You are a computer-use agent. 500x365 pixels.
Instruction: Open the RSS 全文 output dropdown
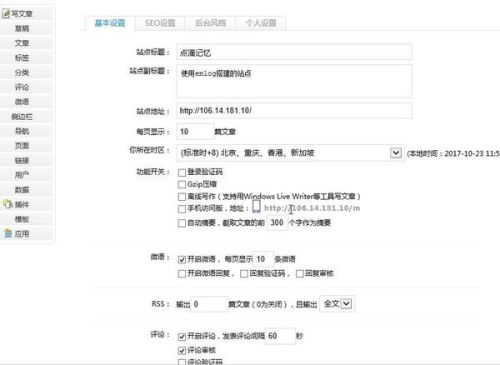click(337, 304)
